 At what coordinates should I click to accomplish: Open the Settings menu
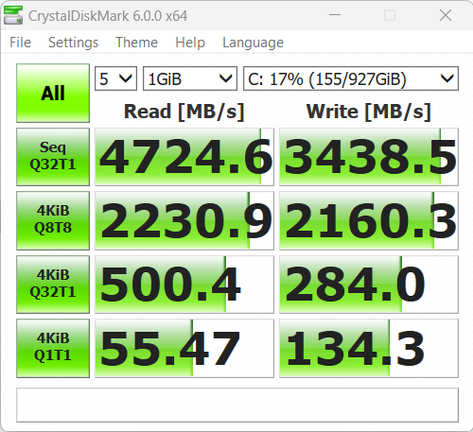pos(73,43)
